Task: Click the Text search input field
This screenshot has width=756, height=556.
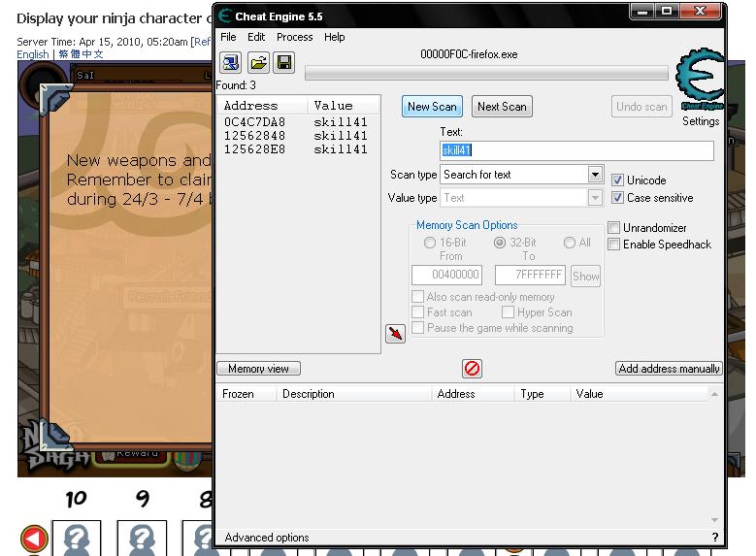Action: pyautogui.click(x=576, y=150)
